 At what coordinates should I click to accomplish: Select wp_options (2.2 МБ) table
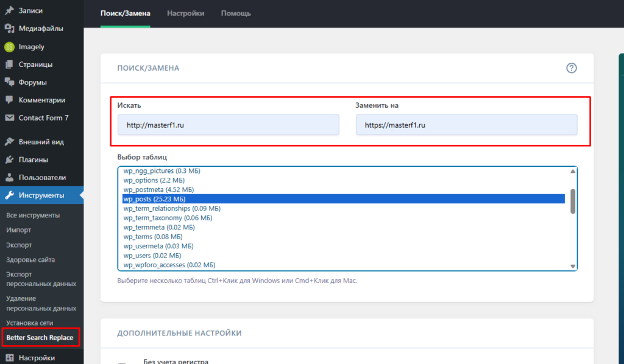(x=344, y=180)
